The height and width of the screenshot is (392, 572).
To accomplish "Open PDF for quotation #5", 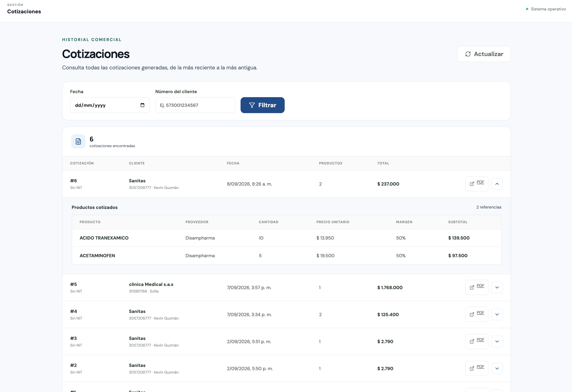I will [477, 287].
